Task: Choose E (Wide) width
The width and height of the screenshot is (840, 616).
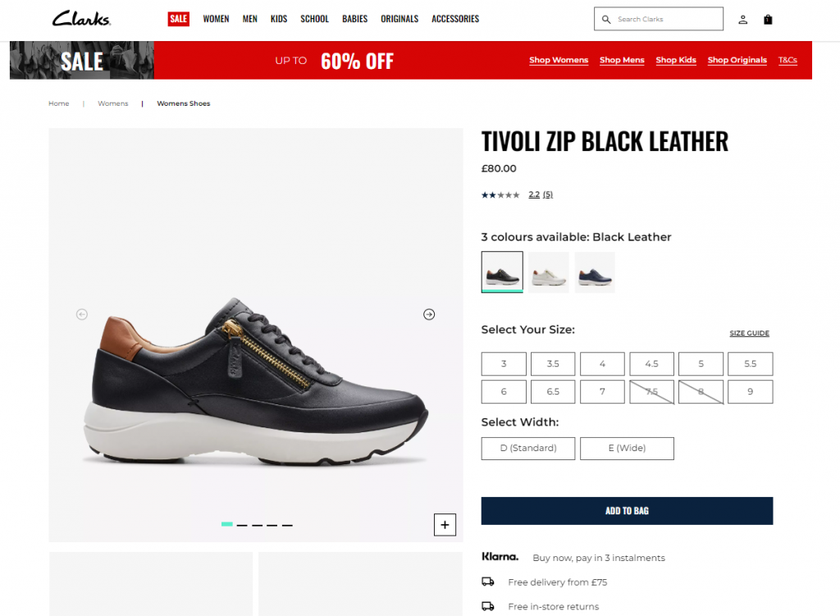Action: 627,449
